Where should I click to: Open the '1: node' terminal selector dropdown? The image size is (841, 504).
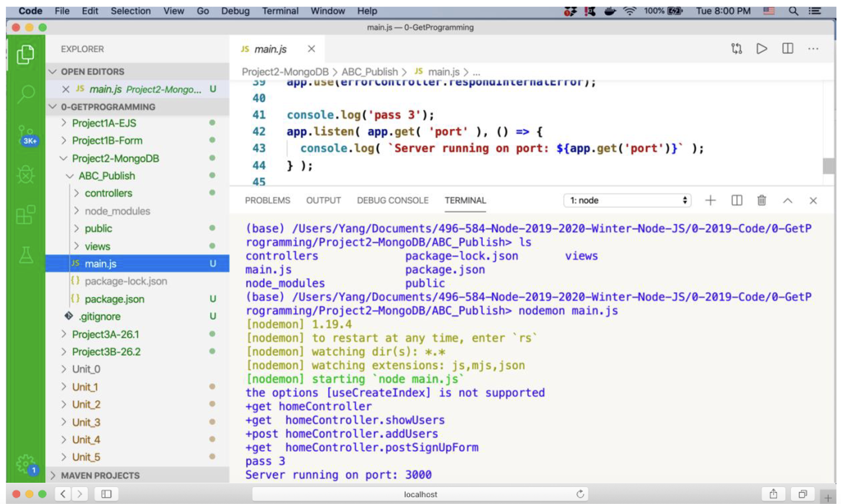coord(627,200)
